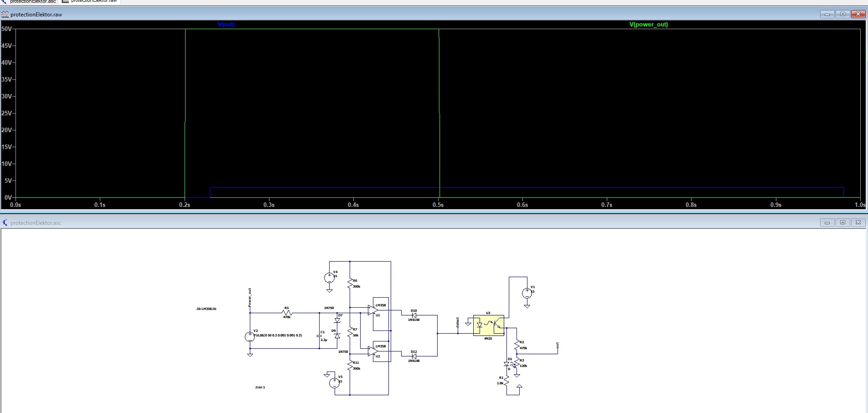Click the .lib LM358.lib directive
The width and height of the screenshot is (868, 413).
click(x=206, y=309)
